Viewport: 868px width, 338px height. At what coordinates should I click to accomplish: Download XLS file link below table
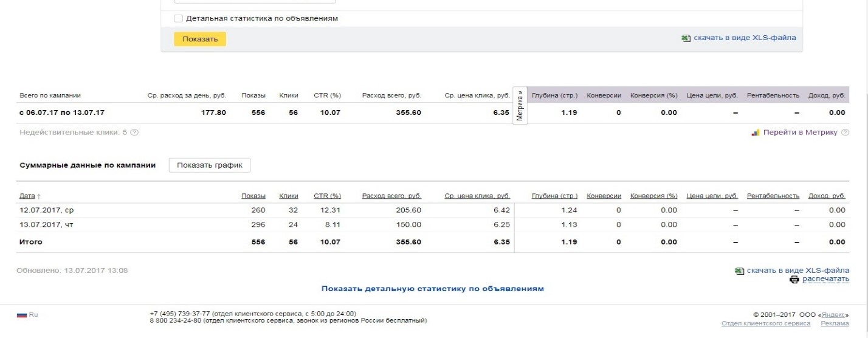point(798,271)
